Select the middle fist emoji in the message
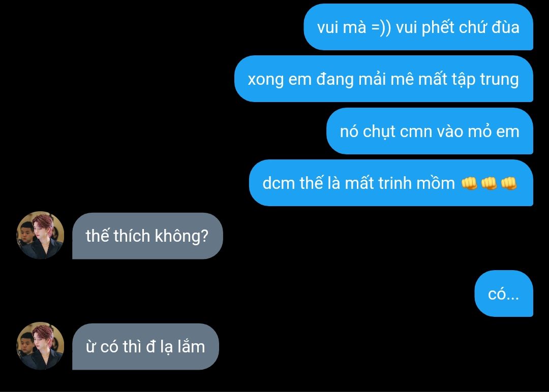Image resolution: width=549 pixels, height=392 pixels. 489,183
